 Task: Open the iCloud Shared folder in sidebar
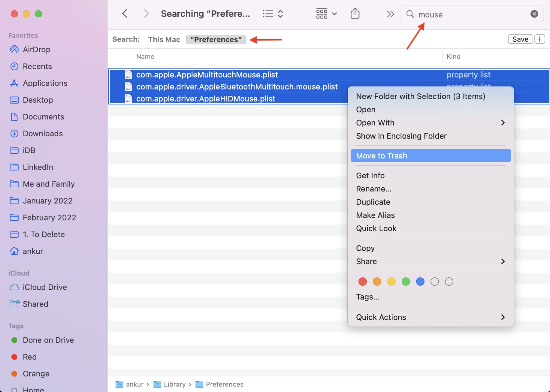(29, 304)
